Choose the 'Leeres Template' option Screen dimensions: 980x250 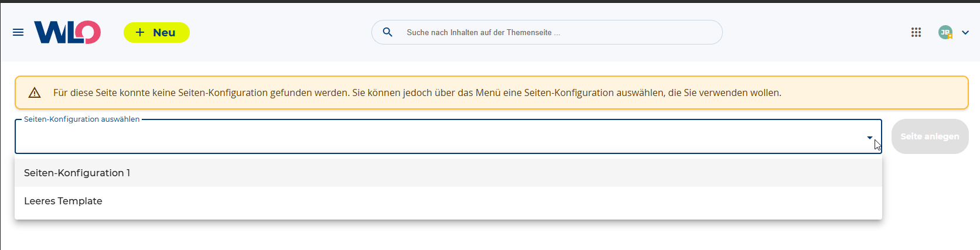(63, 201)
